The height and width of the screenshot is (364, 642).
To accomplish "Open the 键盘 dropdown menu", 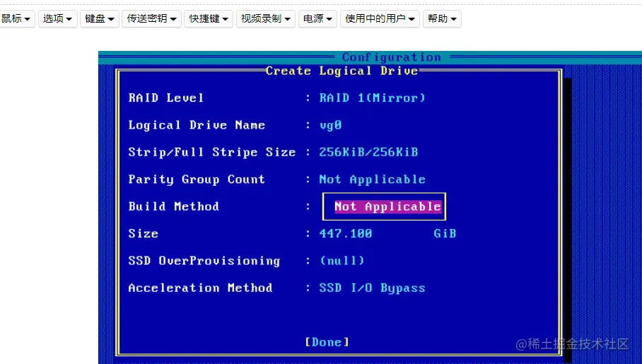I will [x=100, y=19].
